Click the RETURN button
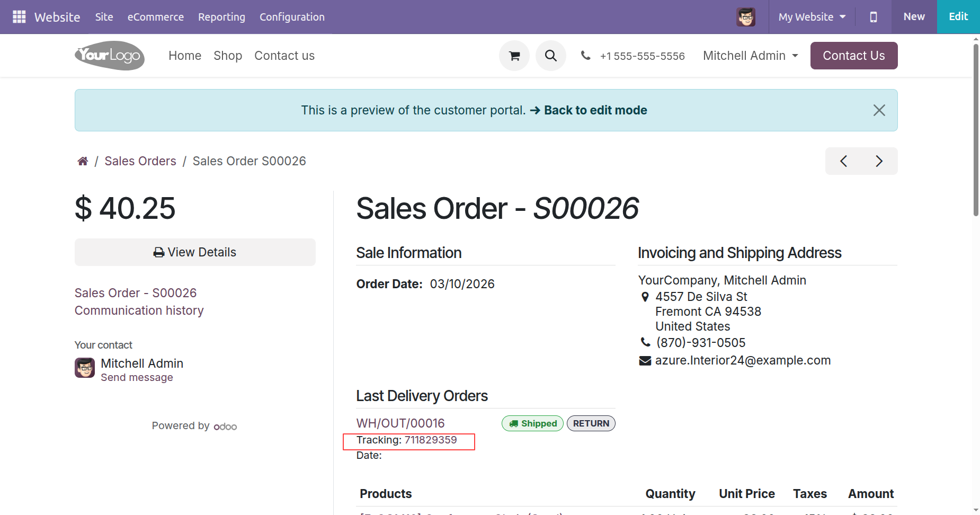 [x=591, y=423]
